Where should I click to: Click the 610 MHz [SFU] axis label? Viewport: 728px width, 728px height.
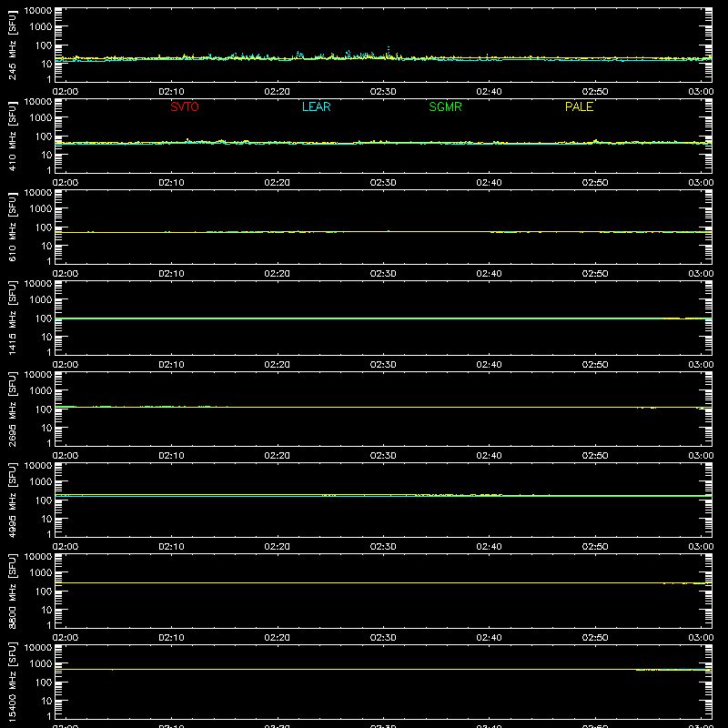(x=13, y=227)
